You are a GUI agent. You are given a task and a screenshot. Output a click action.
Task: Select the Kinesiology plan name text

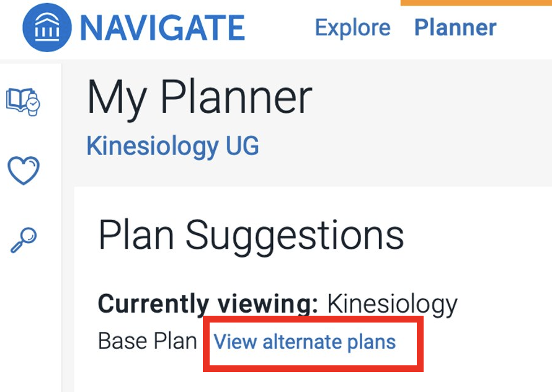(392, 305)
